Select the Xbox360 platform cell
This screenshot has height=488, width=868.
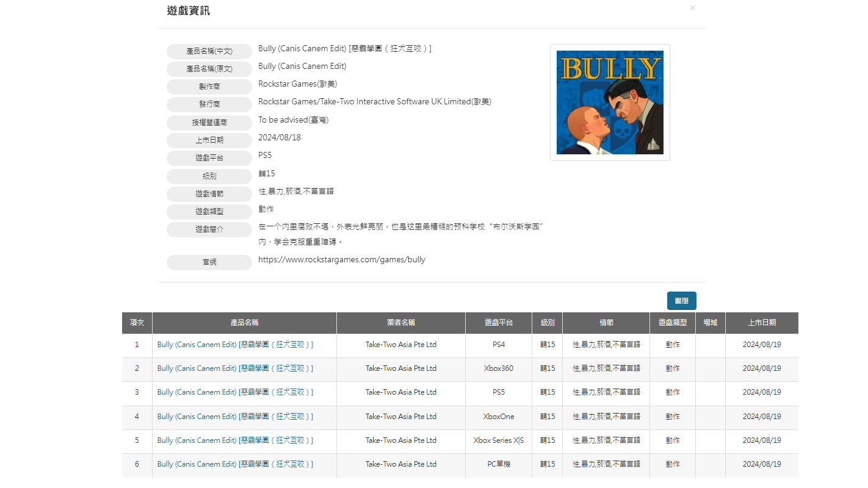coord(499,368)
